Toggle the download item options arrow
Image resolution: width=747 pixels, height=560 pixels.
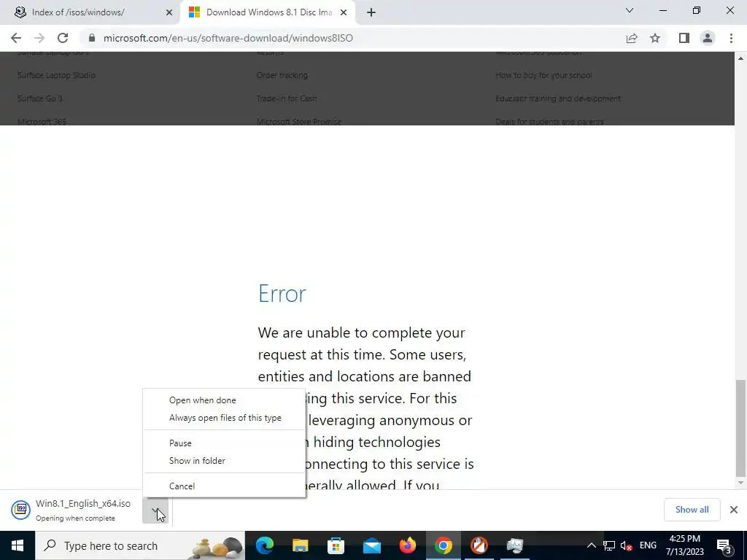click(x=155, y=510)
